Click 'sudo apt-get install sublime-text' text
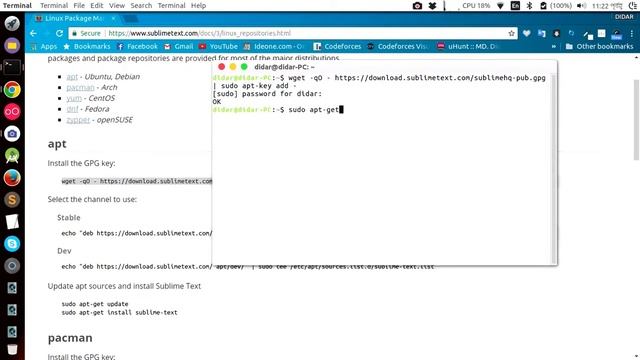Screen dimensions: 640x360 click(120, 313)
